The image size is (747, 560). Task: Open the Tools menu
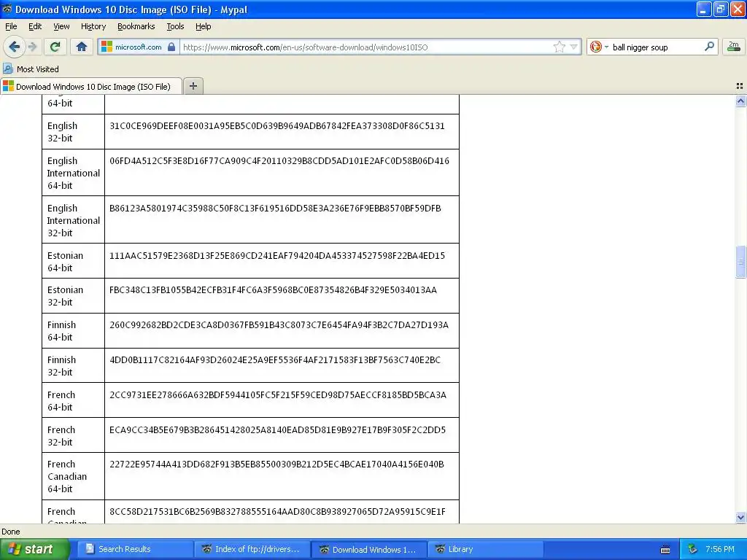click(x=175, y=27)
